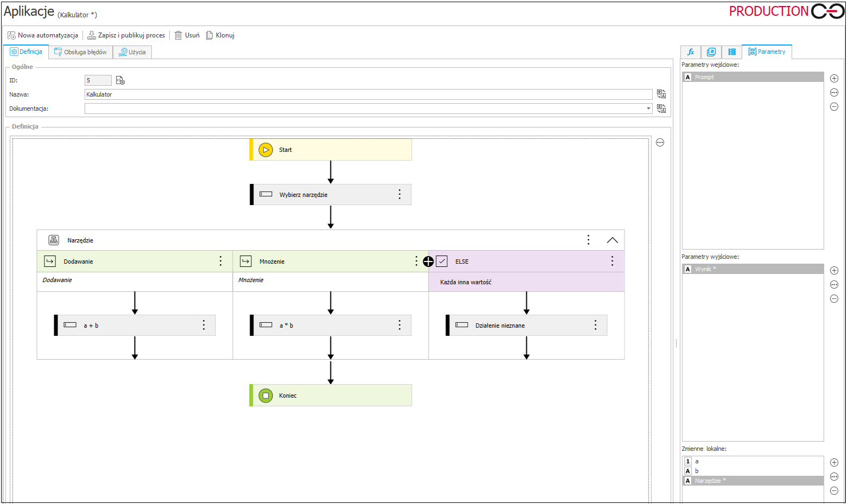Switch to the Obsługa błędów tab
848x504 pixels.
[80, 52]
